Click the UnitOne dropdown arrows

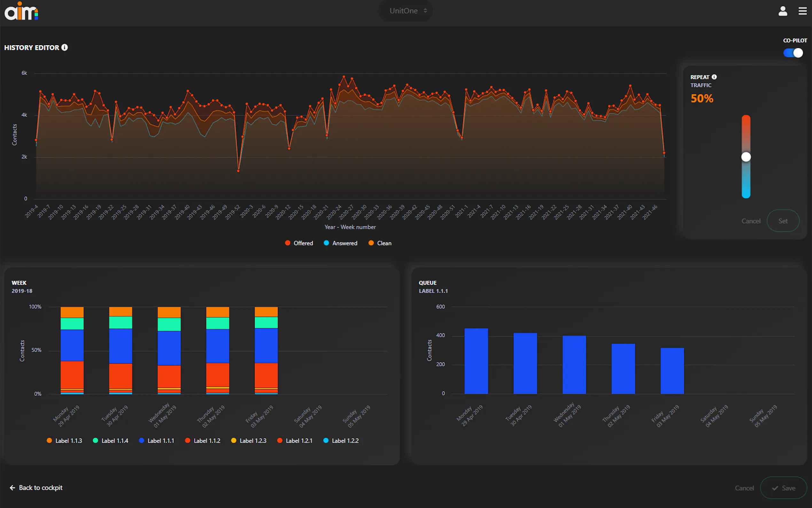pyautogui.click(x=425, y=11)
